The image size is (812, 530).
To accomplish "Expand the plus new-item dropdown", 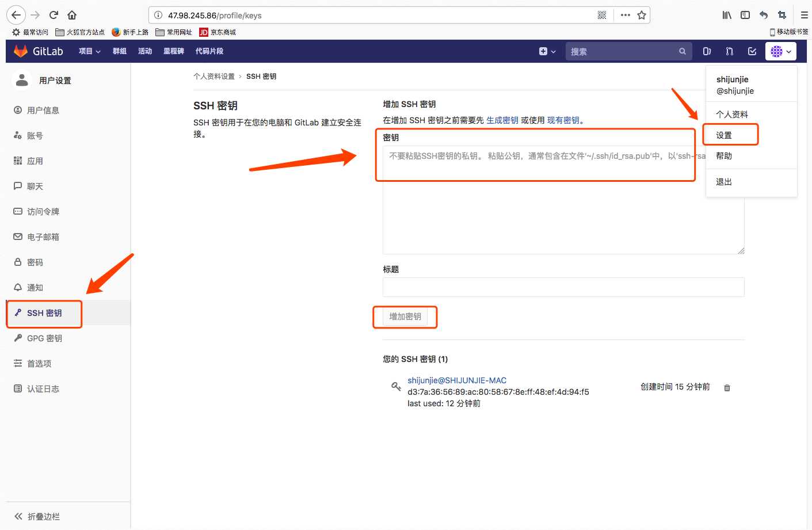I will [x=547, y=51].
